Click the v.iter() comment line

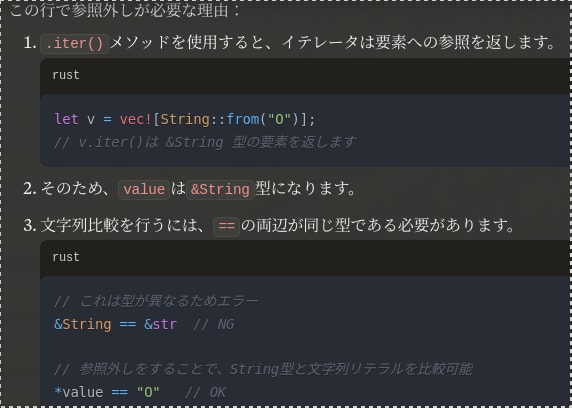[x=205, y=142]
